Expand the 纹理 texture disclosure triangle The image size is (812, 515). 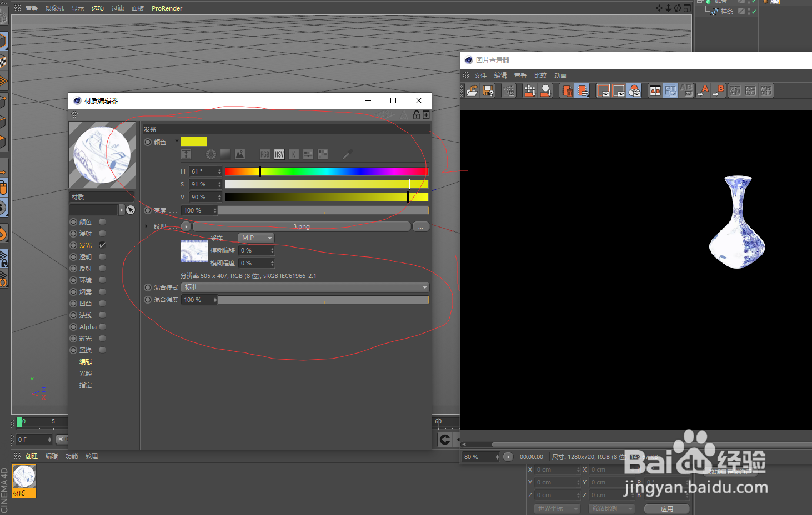pyautogui.click(x=146, y=226)
